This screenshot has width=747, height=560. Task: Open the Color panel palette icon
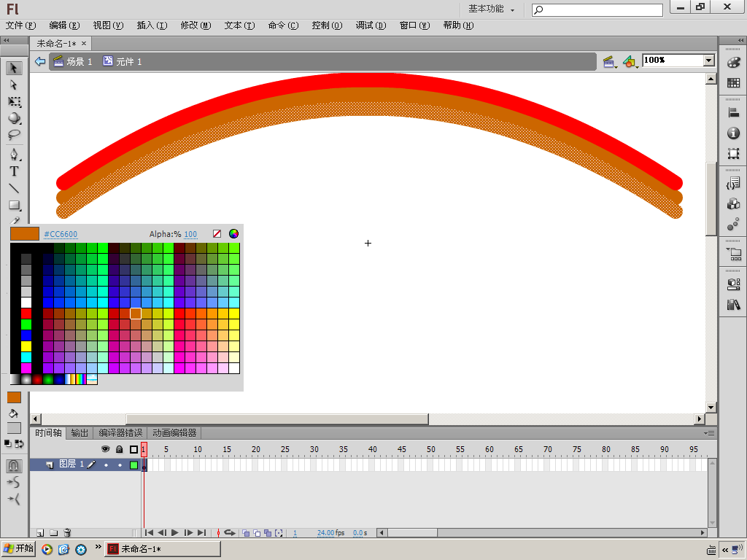click(x=733, y=63)
